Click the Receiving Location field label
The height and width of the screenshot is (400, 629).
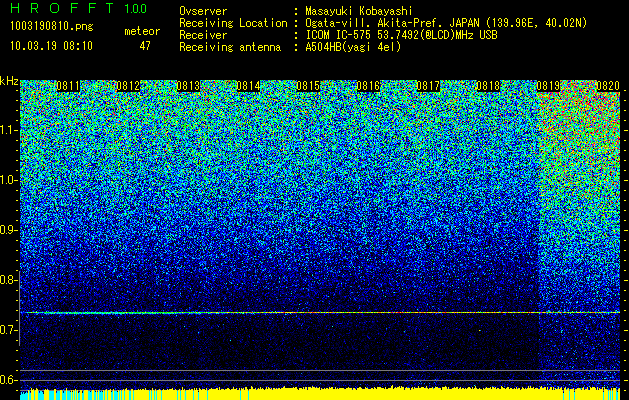[233, 23]
